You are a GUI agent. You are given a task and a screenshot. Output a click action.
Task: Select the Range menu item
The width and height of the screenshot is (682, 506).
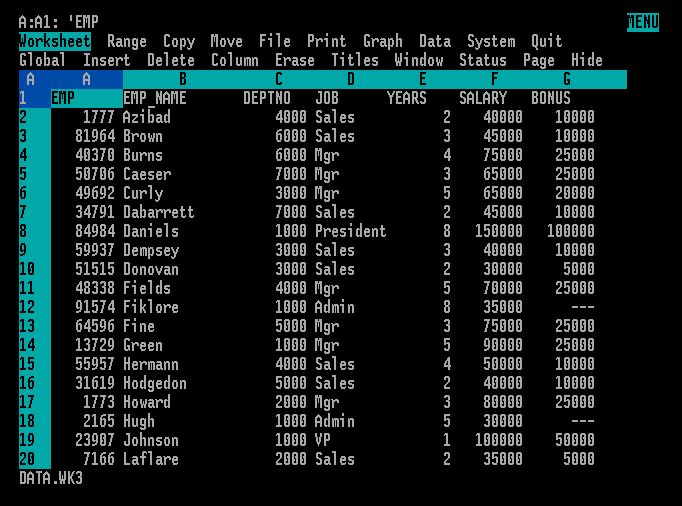tap(126, 41)
